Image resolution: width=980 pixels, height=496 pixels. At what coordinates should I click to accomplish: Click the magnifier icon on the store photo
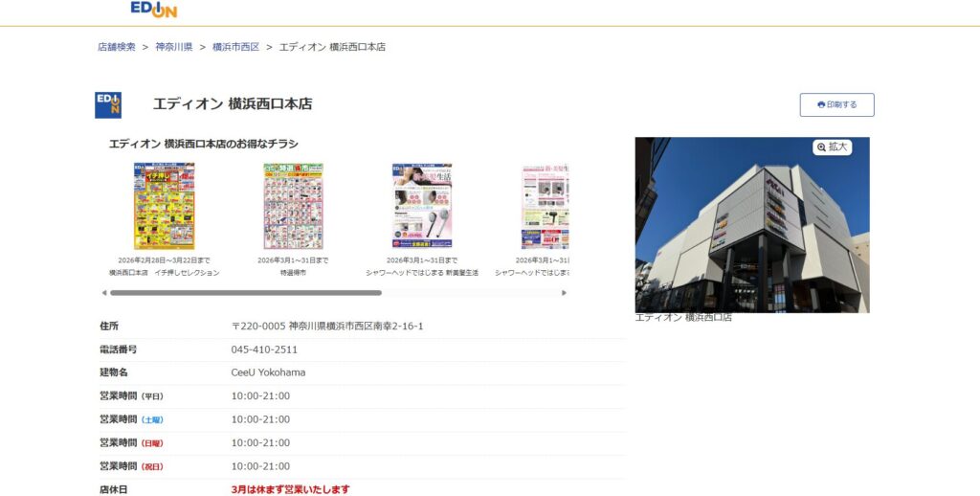(821, 147)
